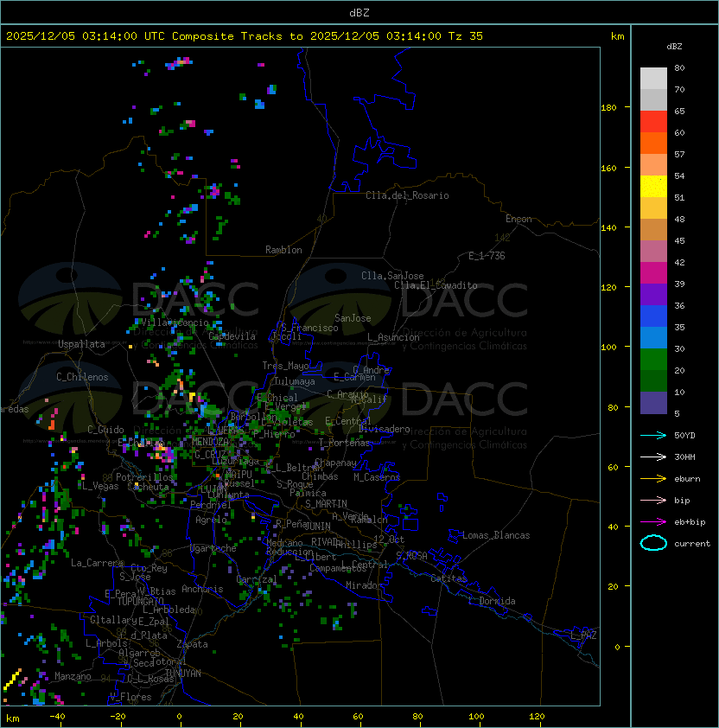The image size is (719, 728).
Task: Click the 'Anchoris' map label
Action: coord(202,589)
